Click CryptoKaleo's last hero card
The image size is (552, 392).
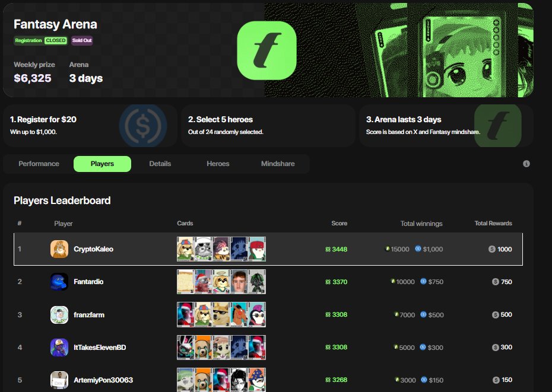pos(257,249)
